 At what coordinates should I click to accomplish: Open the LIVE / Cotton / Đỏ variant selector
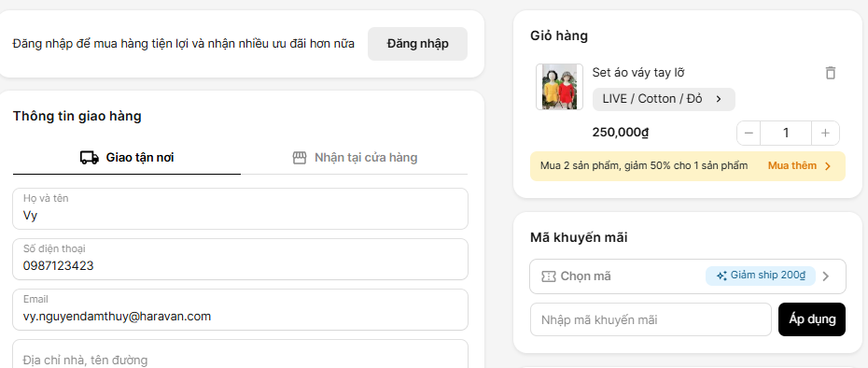click(664, 99)
